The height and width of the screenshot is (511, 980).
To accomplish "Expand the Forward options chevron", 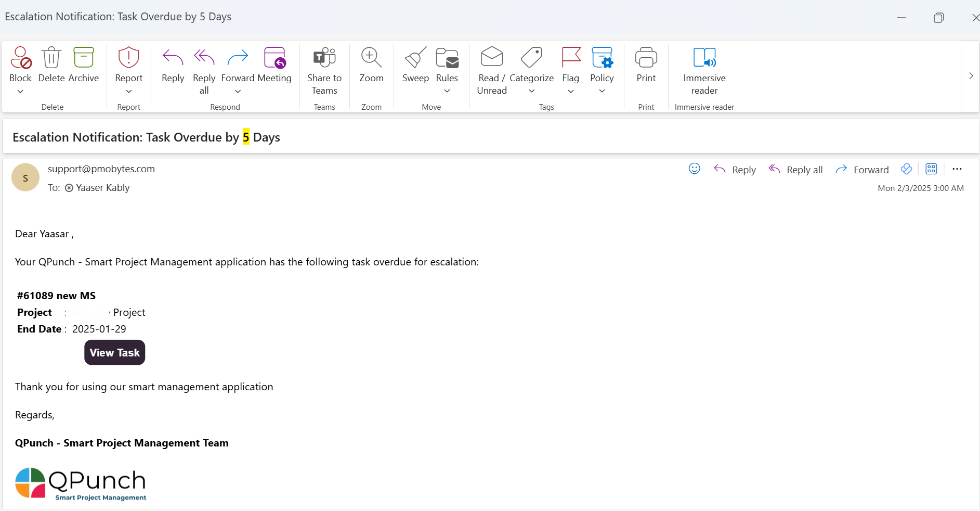I will [238, 92].
